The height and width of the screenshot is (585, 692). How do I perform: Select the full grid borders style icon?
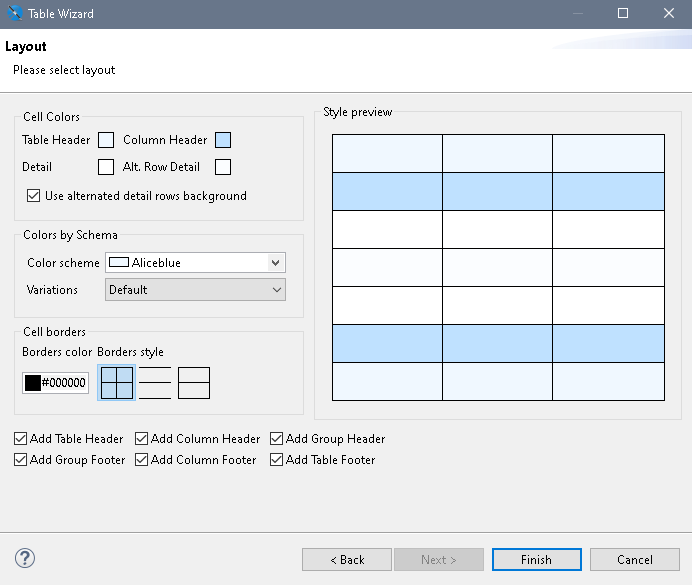click(x=116, y=383)
